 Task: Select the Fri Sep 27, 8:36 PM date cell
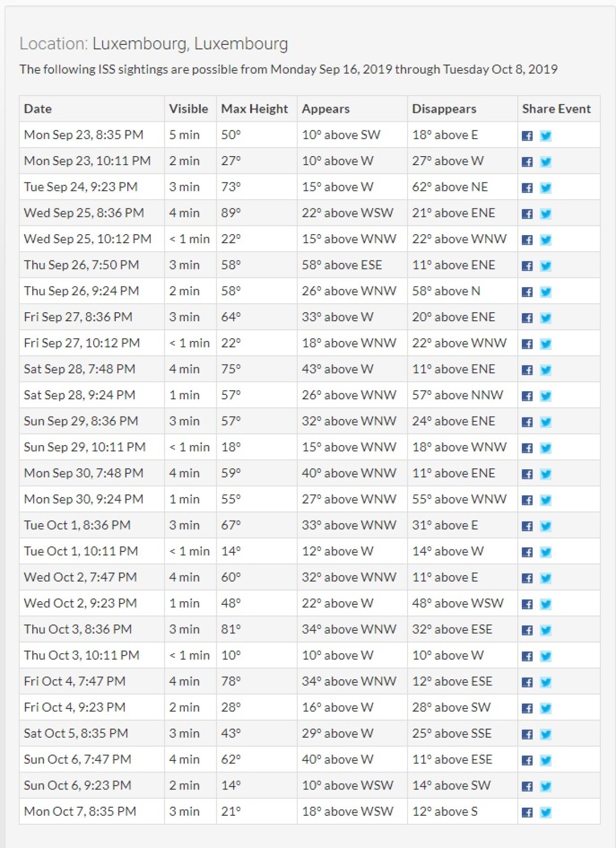point(78,317)
